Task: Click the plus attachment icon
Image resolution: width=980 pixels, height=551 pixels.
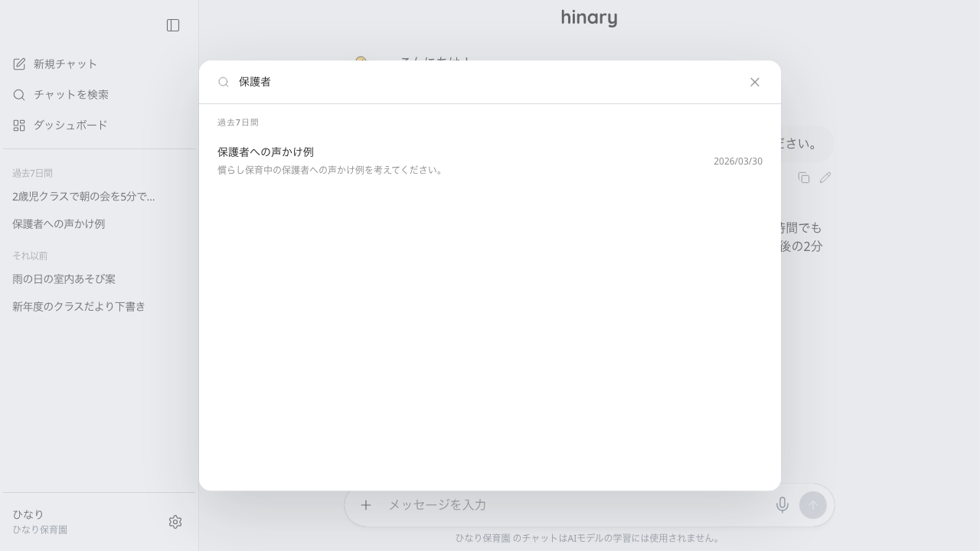Action: 366,505
